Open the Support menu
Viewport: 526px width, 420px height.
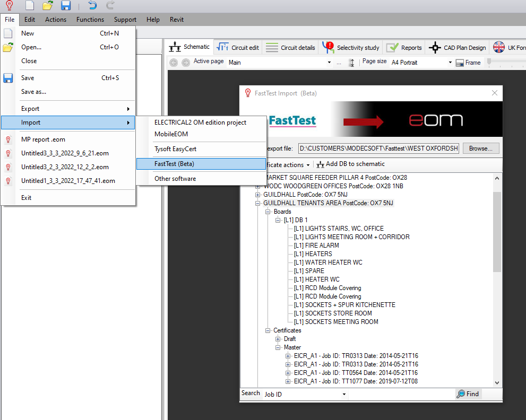tap(125, 20)
